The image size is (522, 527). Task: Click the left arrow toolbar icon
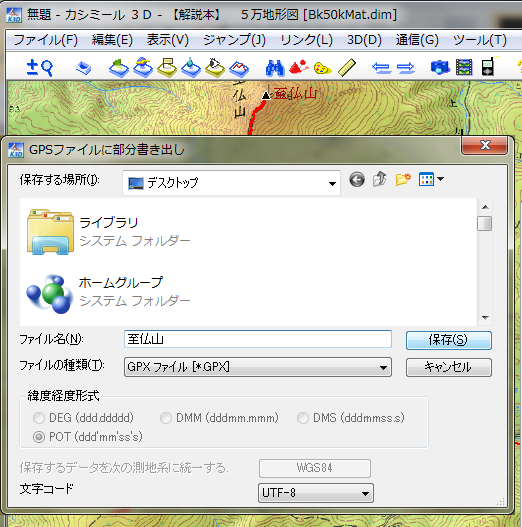tap(382, 68)
